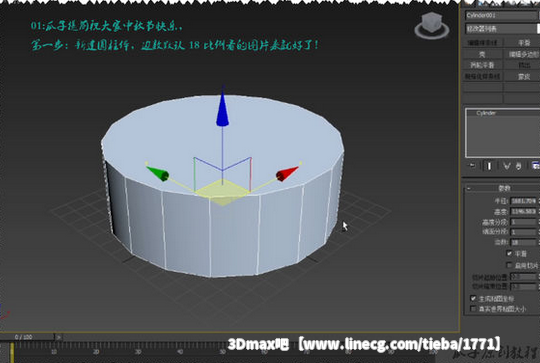
Task: Click arrow right of the 0 / 100 slider
Action: tap(59, 337)
